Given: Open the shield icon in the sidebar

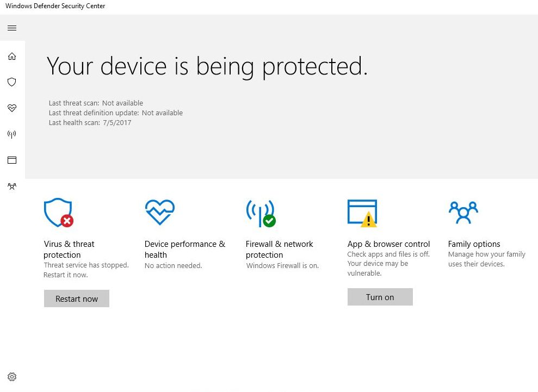Looking at the screenshot, I should [x=12, y=82].
